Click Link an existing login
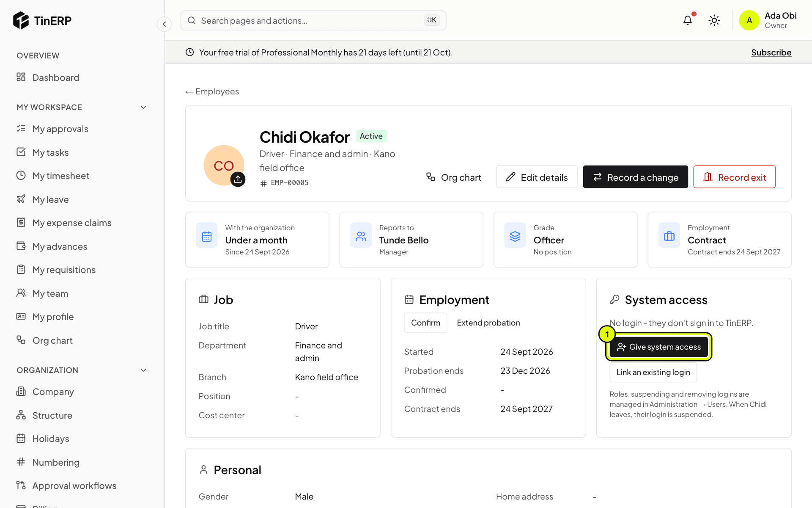Screen dimensions: 812x508 point(653,372)
